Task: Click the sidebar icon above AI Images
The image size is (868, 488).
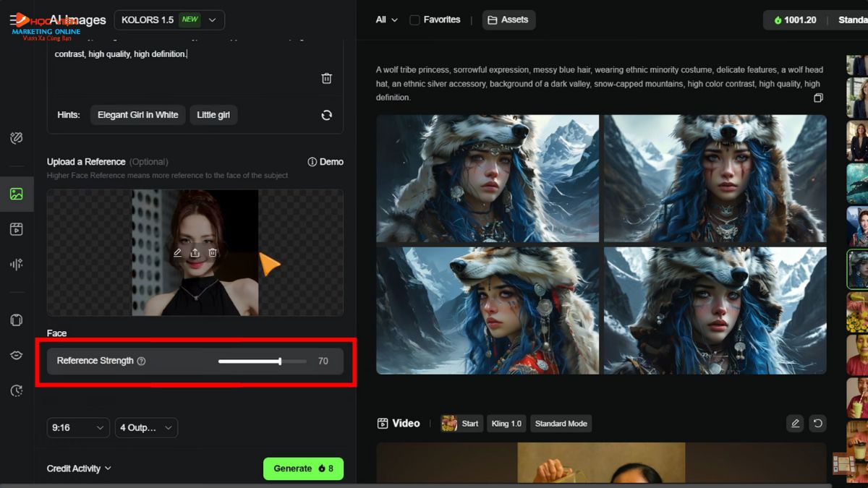Action: pos(17,138)
